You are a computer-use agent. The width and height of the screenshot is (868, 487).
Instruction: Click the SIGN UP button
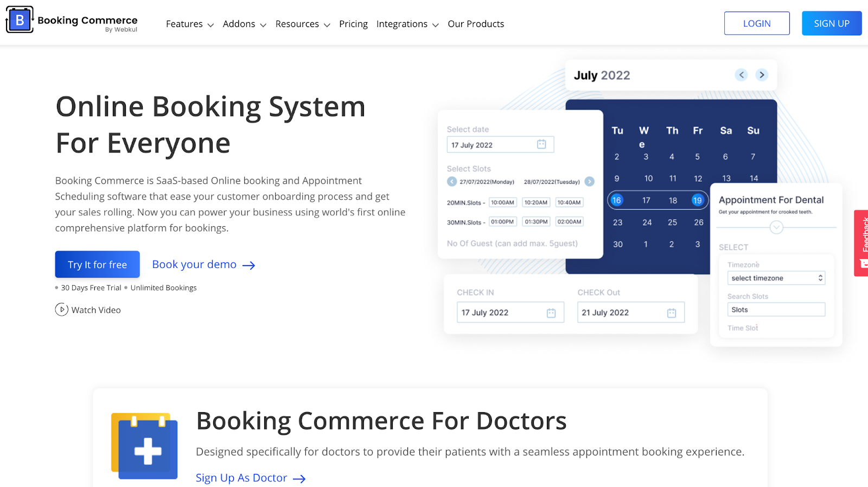pyautogui.click(x=832, y=23)
